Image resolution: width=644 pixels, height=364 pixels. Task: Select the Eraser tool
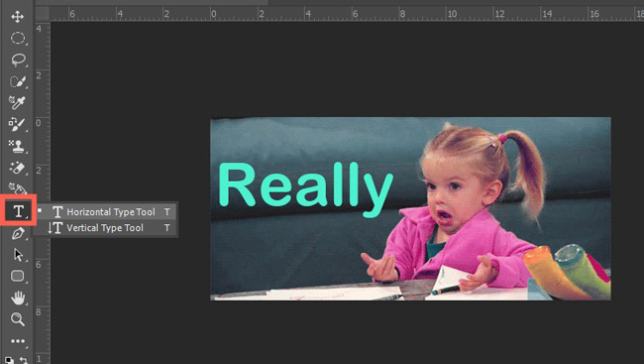[x=17, y=168]
